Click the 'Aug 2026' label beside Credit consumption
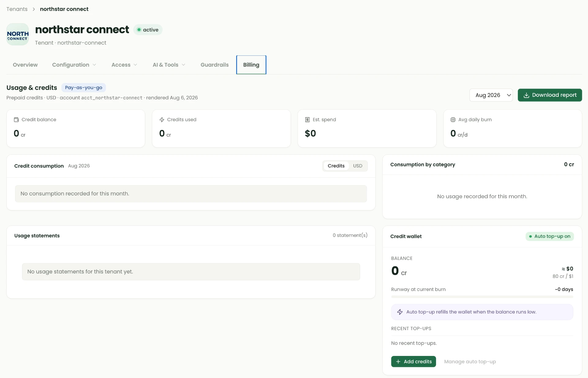This screenshot has height=378, width=588. tap(79, 166)
